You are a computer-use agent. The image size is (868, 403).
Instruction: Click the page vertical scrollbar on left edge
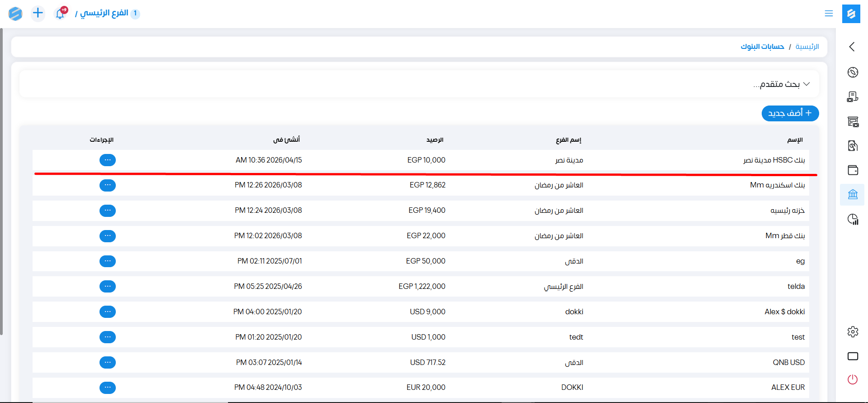[1, 181]
